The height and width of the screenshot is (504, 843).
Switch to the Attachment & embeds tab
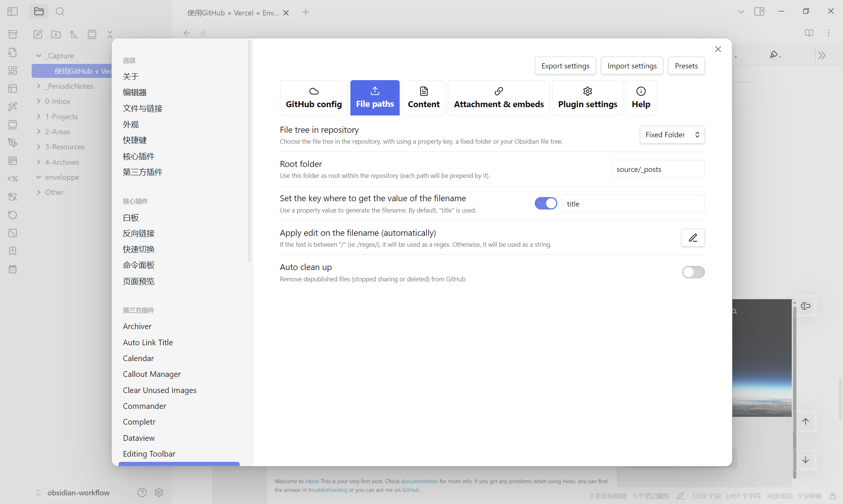point(499,98)
